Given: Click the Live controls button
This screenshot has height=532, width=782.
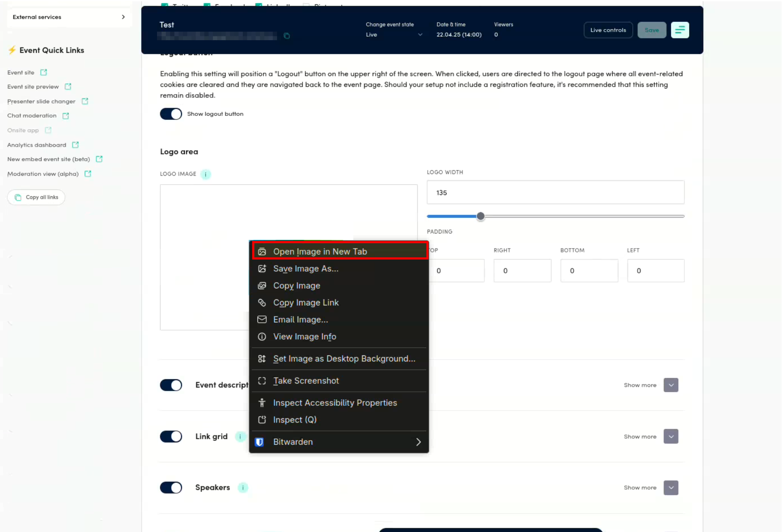Looking at the screenshot, I should pos(608,30).
